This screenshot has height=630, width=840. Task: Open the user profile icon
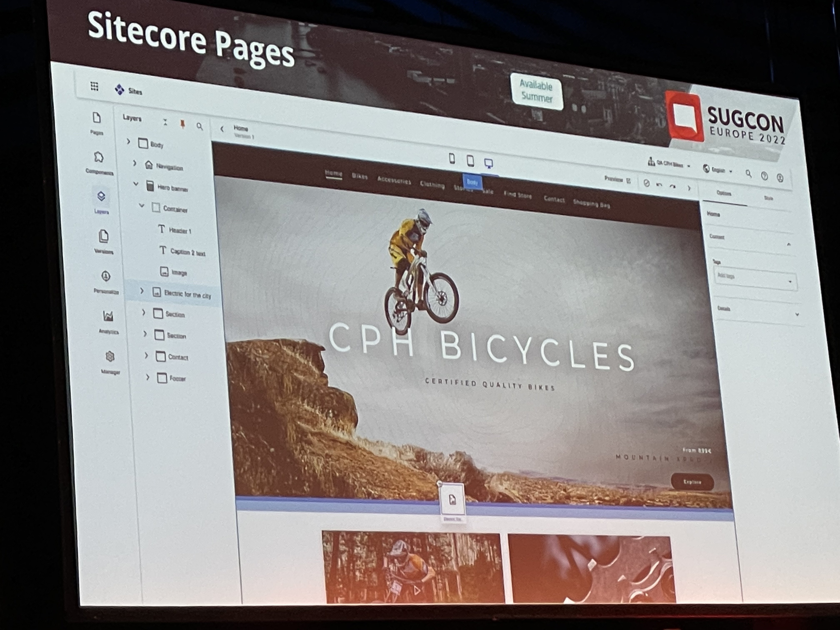coord(780,178)
